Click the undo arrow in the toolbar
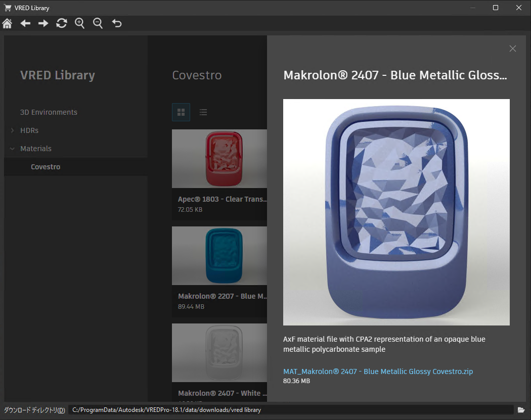This screenshot has width=531, height=420. 116,23
